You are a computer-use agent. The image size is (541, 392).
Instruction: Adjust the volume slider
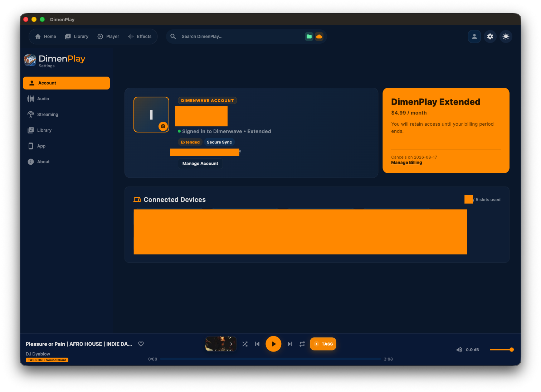tap(502, 350)
